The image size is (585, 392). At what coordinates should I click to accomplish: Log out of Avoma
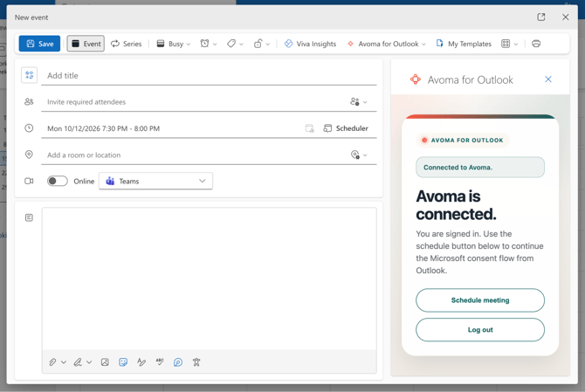(x=480, y=330)
